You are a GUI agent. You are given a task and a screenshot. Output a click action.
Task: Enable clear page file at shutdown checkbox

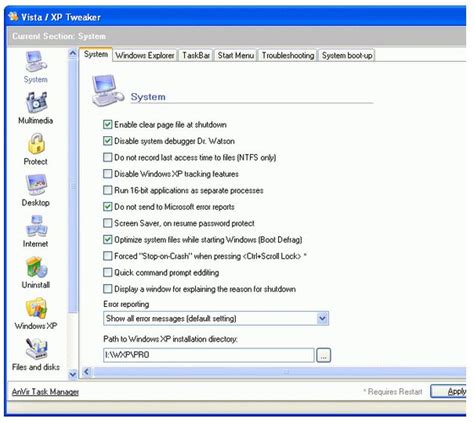pos(107,124)
